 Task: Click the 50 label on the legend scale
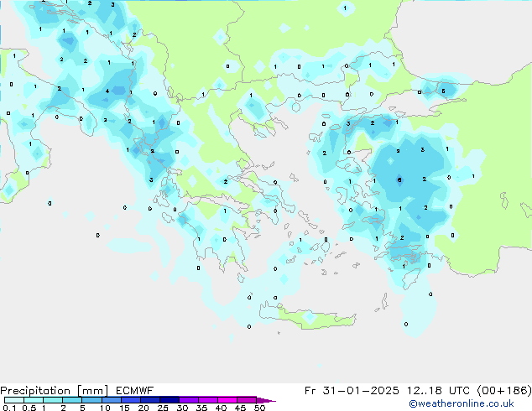coord(259,408)
